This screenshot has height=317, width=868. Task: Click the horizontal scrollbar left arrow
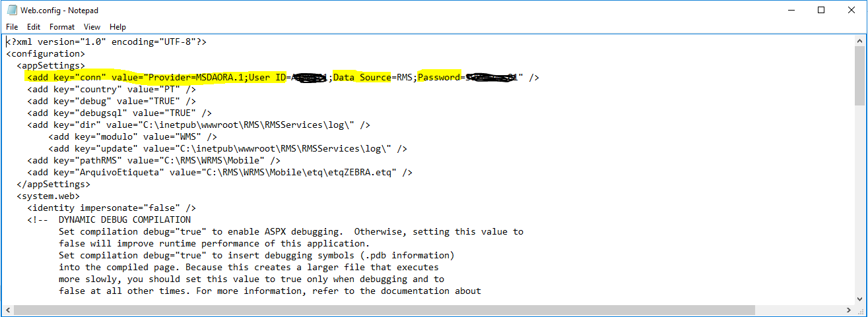[x=9, y=310]
